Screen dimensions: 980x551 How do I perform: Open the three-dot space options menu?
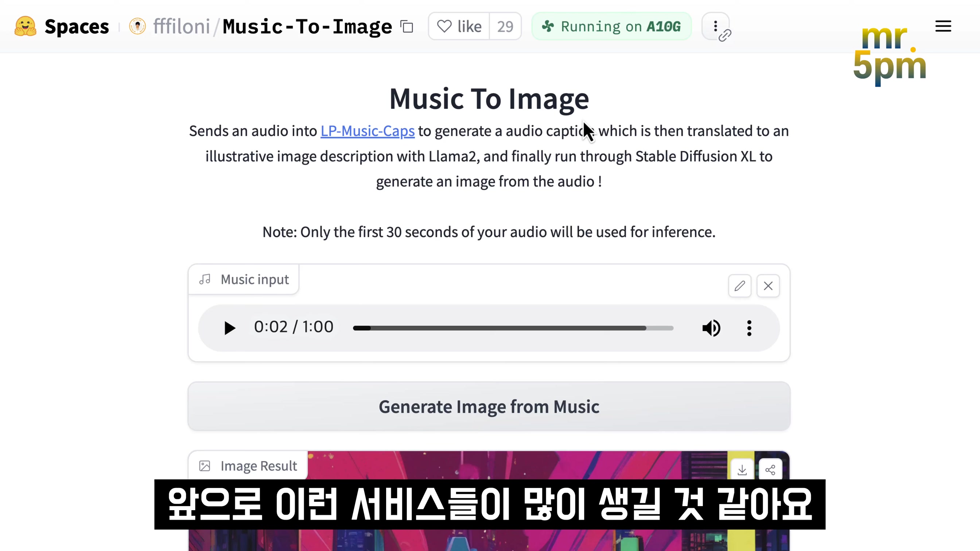click(x=715, y=26)
